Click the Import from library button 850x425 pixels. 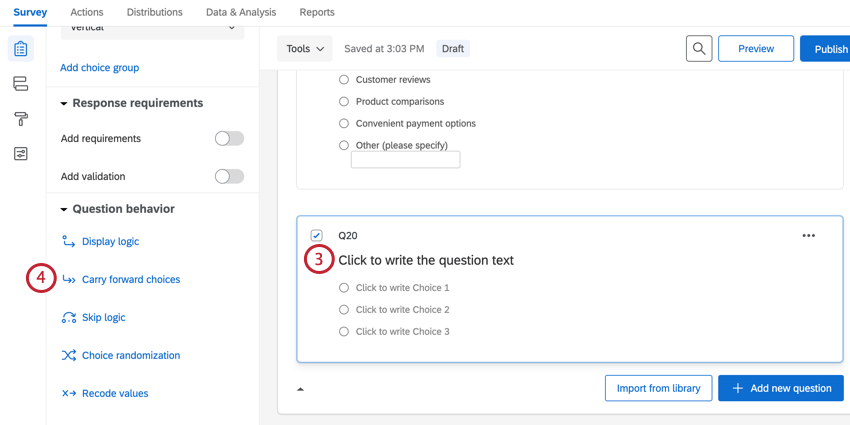click(x=658, y=388)
